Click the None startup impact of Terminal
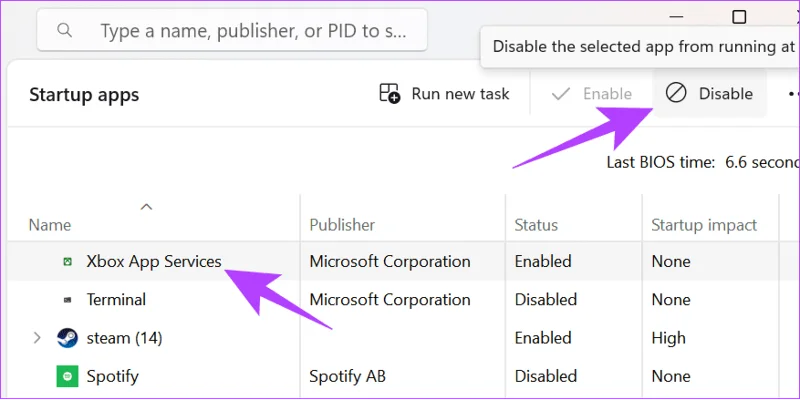This screenshot has width=800, height=400. (x=671, y=299)
